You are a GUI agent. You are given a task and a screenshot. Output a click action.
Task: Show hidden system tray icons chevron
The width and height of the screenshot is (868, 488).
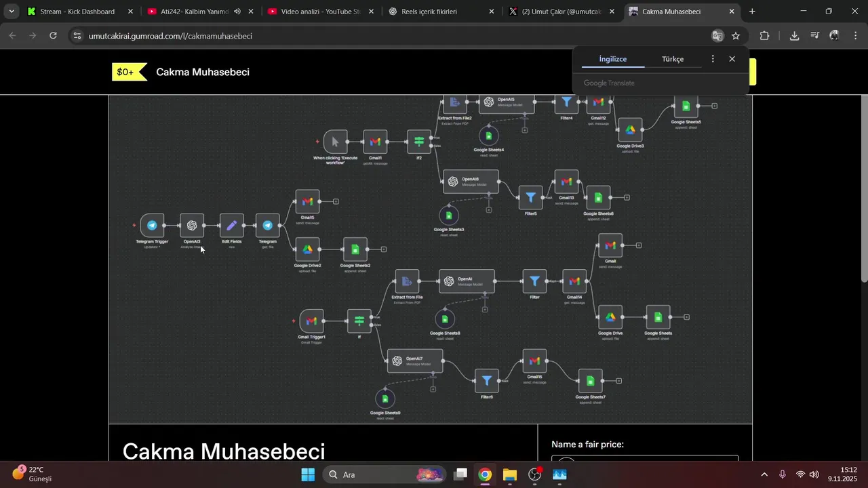click(764, 474)
